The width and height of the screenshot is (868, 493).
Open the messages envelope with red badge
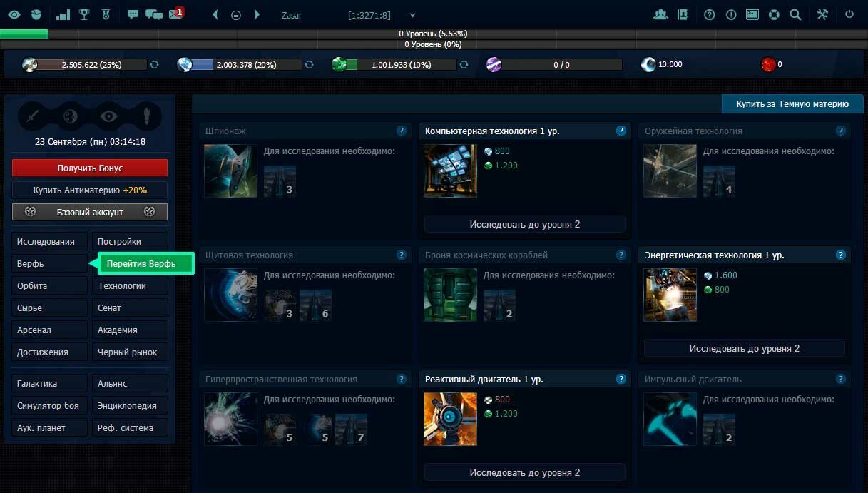tap(175, 14)
